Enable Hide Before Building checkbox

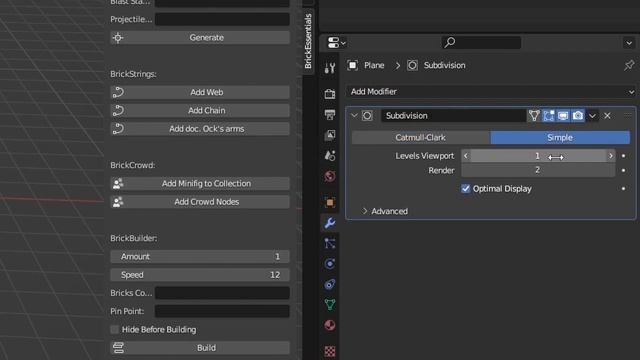pyautogui.click(x=115, y=329)
